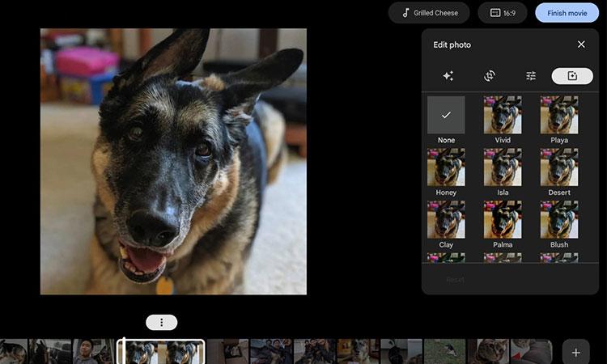Click the large dog photo preview
The height and width of the screenshot is (364, 607).
173,161
